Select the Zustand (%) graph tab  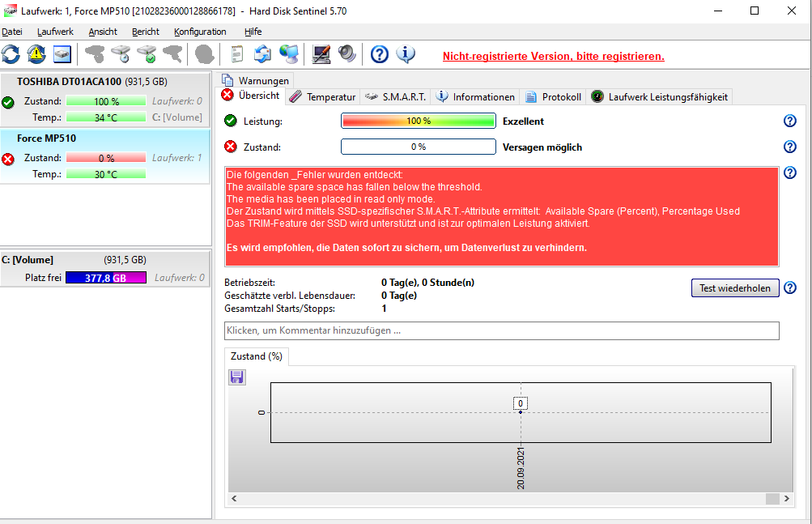point(257,356)
